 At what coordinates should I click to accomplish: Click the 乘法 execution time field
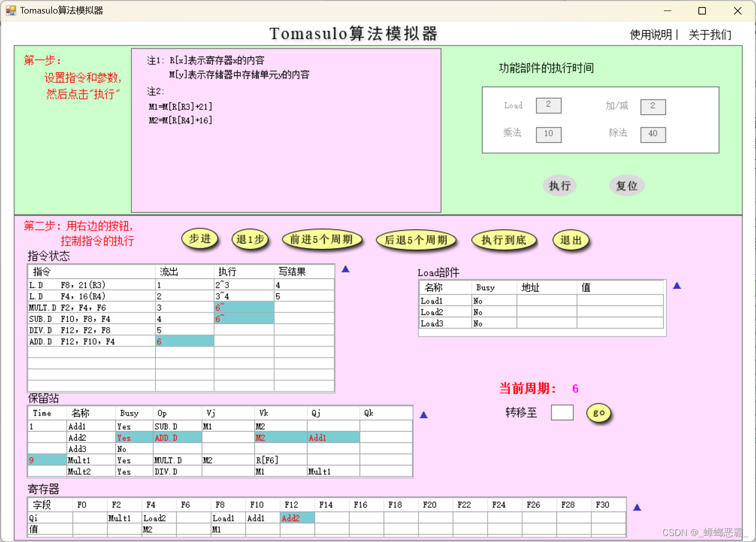tap(549, 134)
